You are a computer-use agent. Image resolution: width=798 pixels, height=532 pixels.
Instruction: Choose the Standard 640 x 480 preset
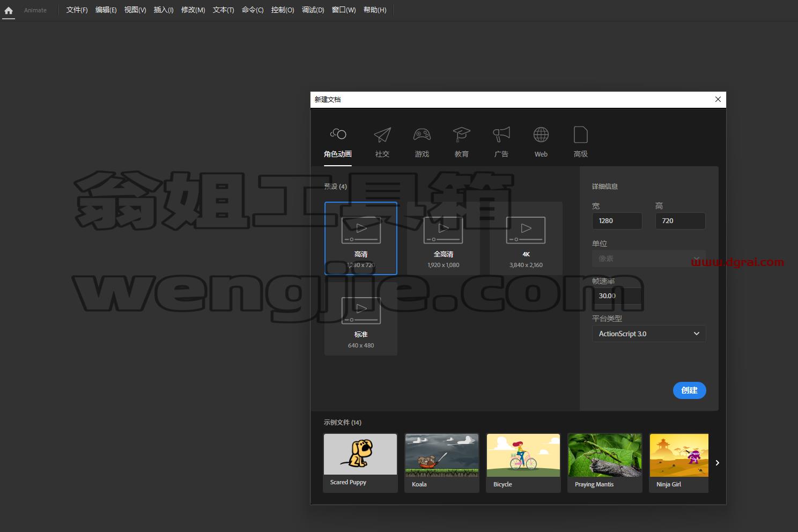point(361,319)
